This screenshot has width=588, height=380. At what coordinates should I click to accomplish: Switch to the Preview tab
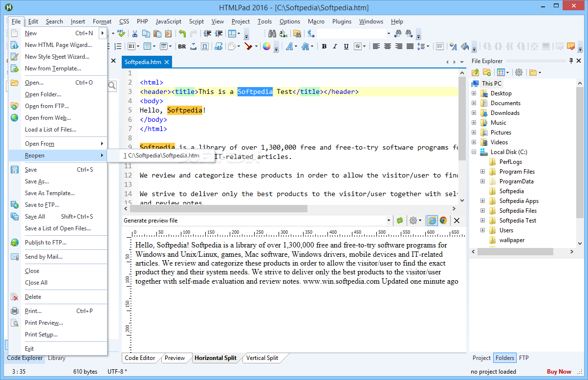(174, 358)
